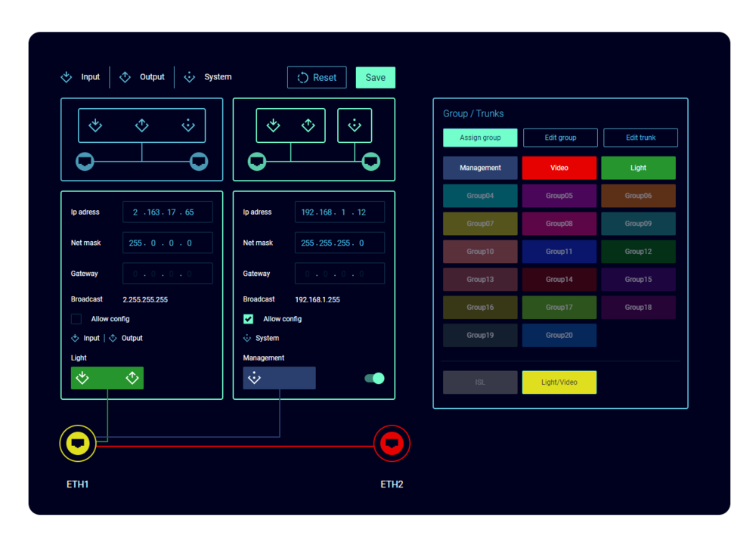Click output icon on green Light bar

[x=132, y=378]
